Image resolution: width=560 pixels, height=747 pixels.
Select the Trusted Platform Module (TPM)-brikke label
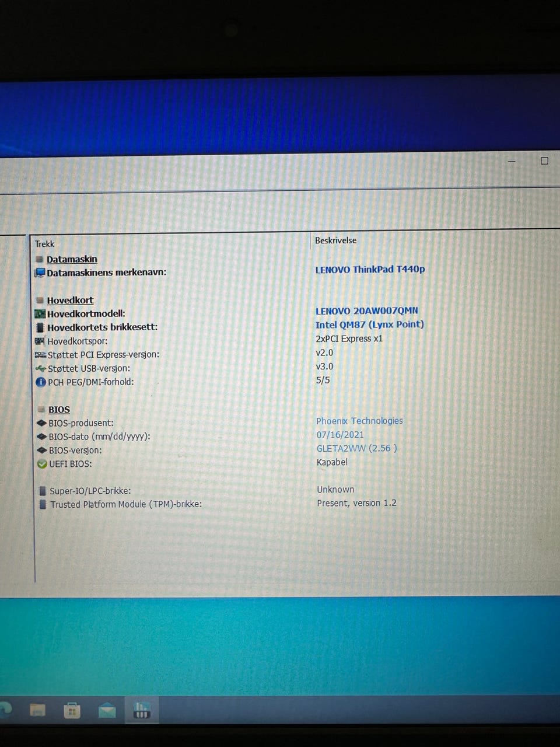tap(126, 504)
